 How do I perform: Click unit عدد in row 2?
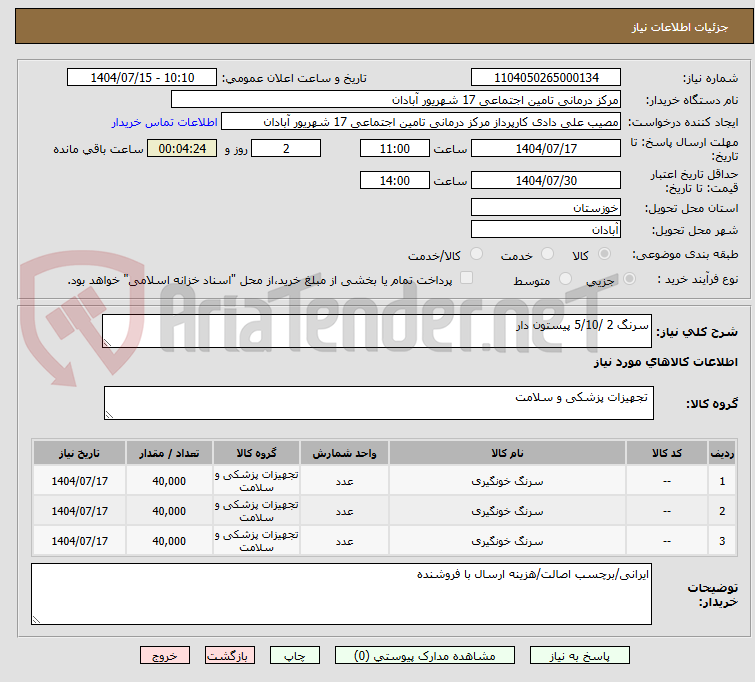pyautogui.click(x=344, y=511)
